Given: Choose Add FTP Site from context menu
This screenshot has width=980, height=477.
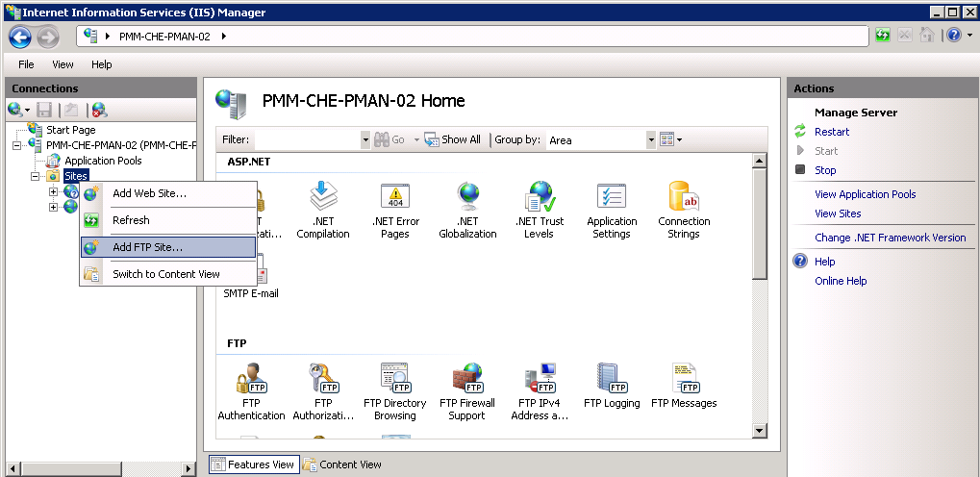Looking at the screenshot, I should (x=168, y=247).
